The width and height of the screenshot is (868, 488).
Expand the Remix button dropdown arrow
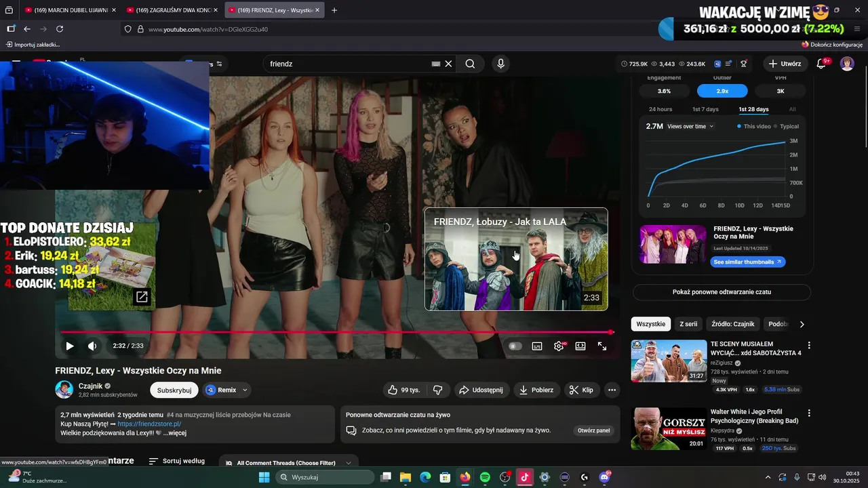pos(245,390)
